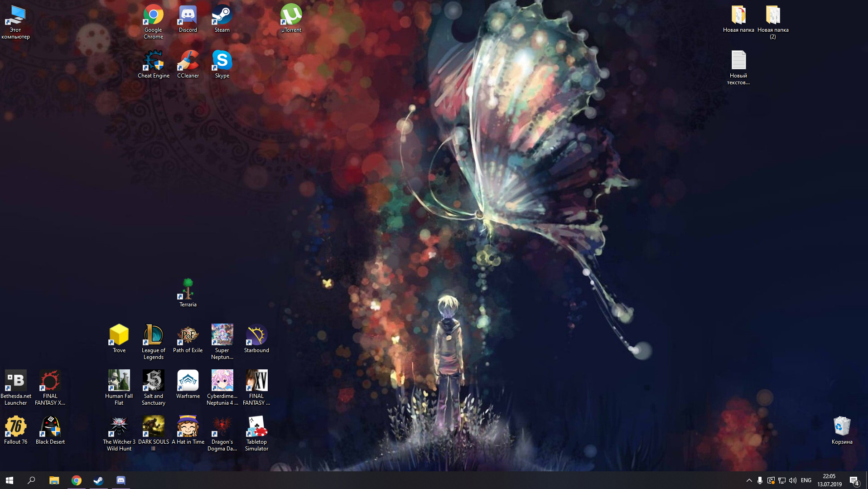The width and height of the screenshot is (868, 489).
Task: Select the Cheat Engine shortcut
Action: (153, 64)
